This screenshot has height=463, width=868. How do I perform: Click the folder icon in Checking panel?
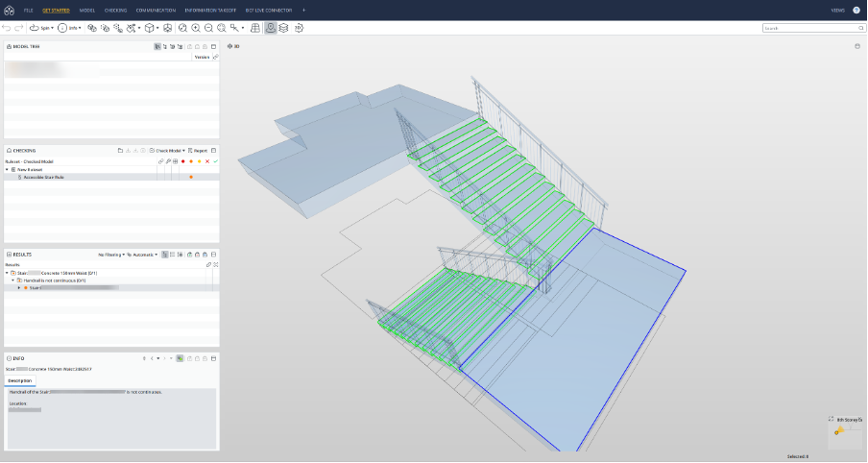[120, 151]
